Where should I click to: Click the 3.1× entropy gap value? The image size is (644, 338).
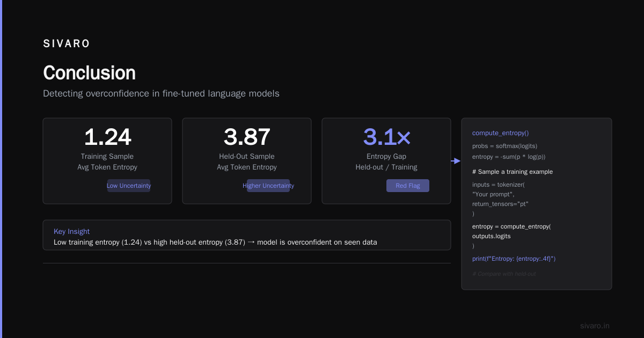[386, 137]
